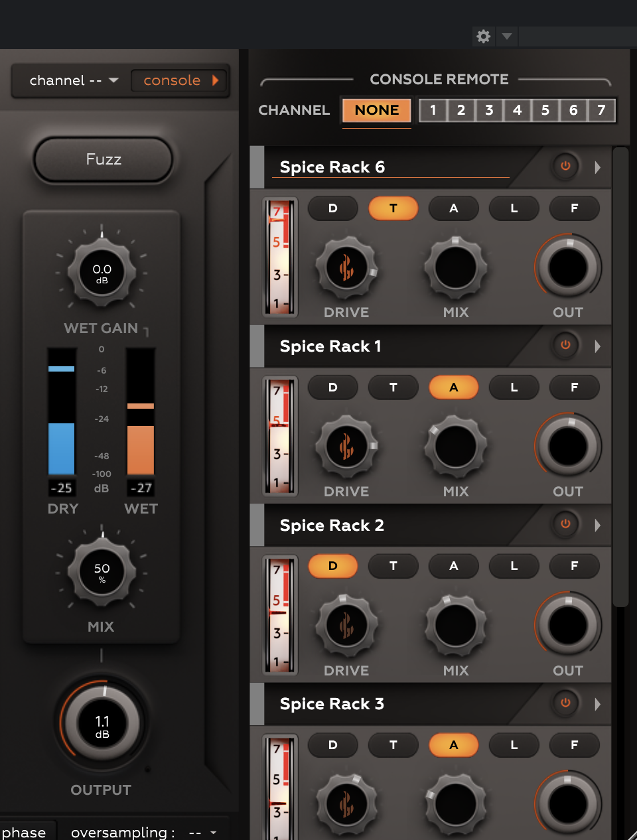The image size is (637, 840).
Task: Click the Spice Rack 1 MIX knob
Action: pos(456,447)
